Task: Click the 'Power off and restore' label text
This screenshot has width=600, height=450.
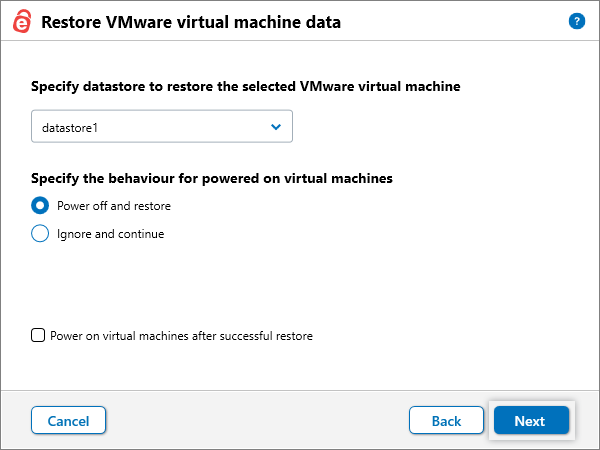Action: [x=114, y=206]
